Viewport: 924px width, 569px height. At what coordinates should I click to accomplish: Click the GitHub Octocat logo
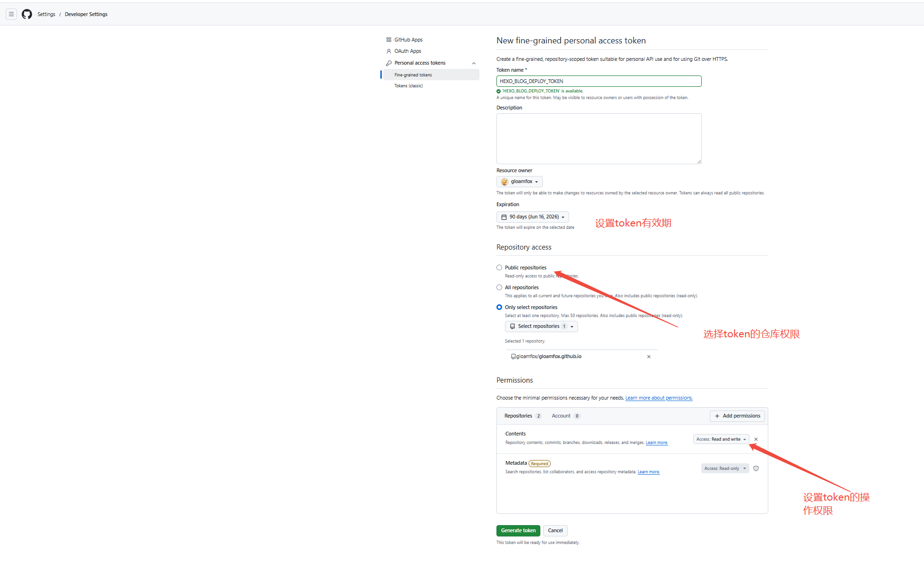27,14
